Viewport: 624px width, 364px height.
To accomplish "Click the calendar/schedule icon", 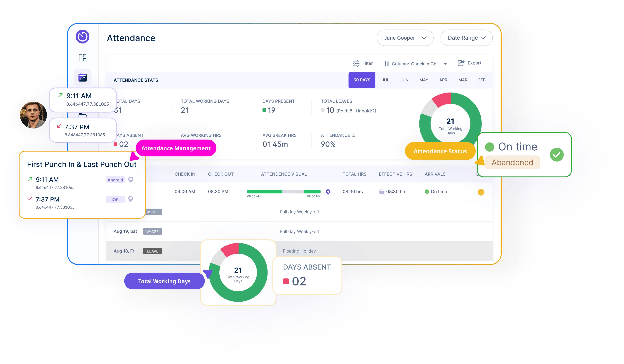I will [83, 77].
